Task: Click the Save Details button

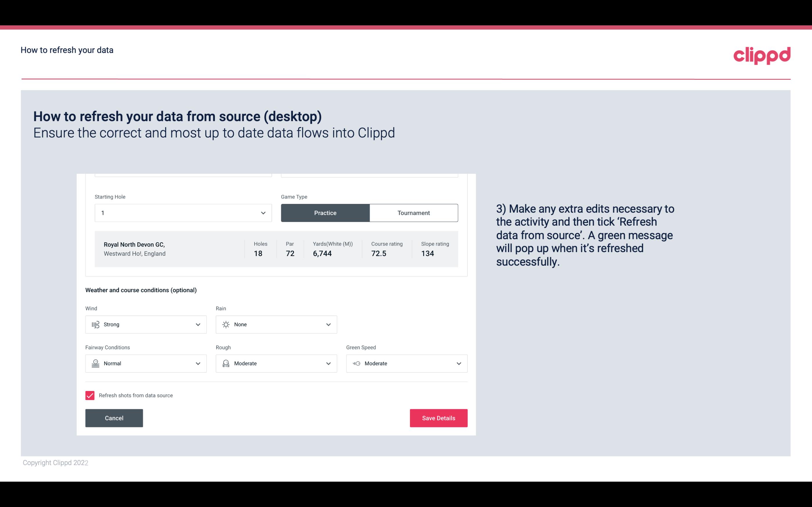Action: pyautogui.click(x=438, y=418)
